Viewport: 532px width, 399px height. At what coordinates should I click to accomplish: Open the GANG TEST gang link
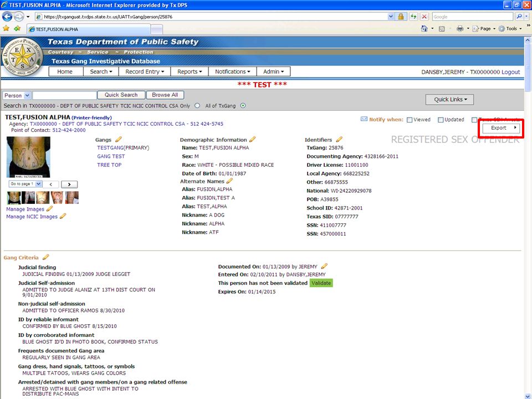pyautogui.click(x=111, y=156)
